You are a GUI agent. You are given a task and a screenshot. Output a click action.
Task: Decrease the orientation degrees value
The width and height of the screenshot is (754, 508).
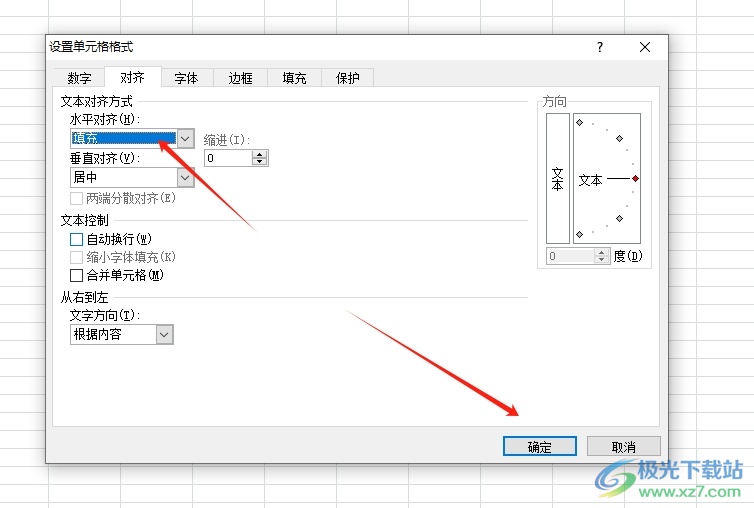[x=601, y=260]
